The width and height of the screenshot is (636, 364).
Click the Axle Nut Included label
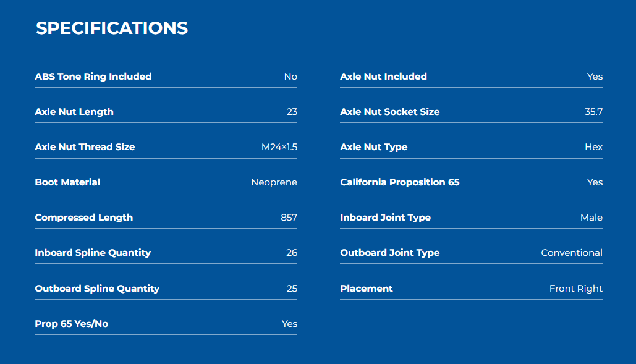[x=383, y=76]
